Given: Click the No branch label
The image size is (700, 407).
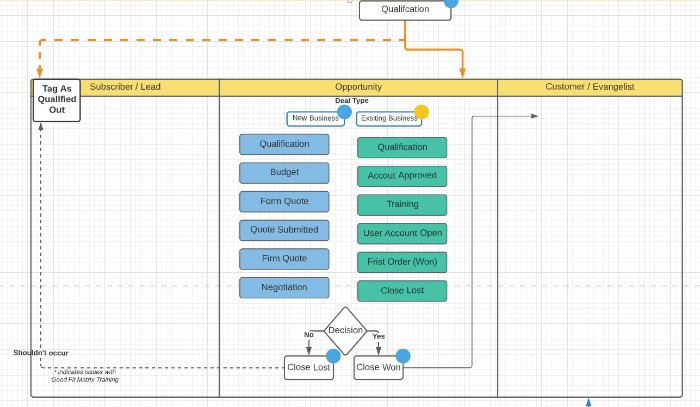Looking at the screenshot, I should [308, 335].
